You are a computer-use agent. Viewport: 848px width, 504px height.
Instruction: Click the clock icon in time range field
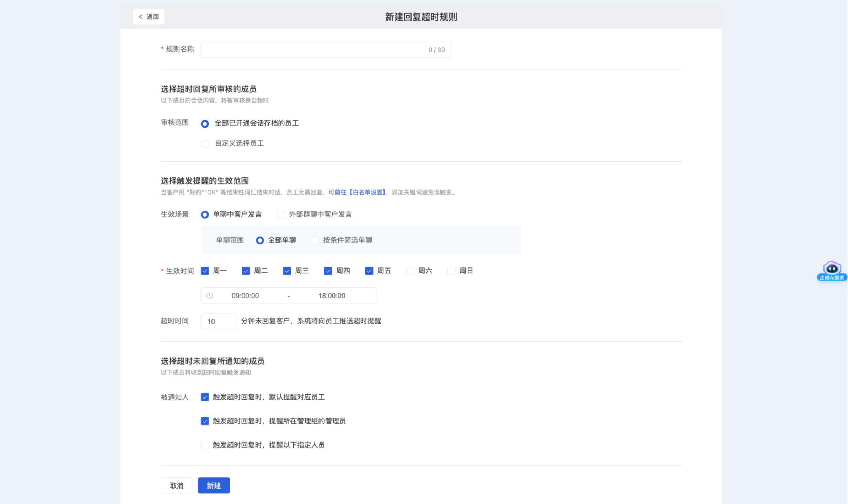point(210,296)
